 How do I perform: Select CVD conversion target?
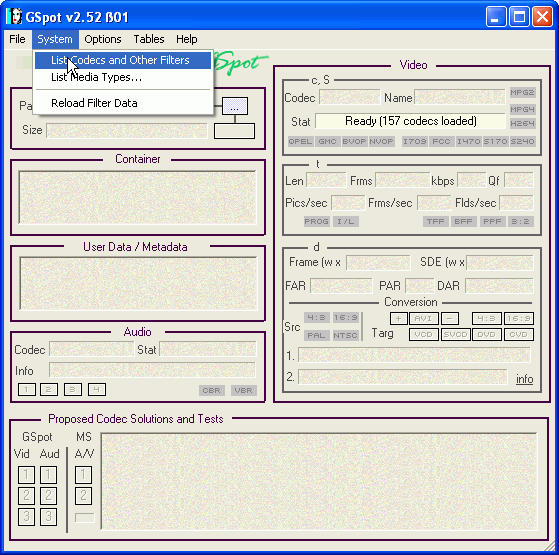519,335
